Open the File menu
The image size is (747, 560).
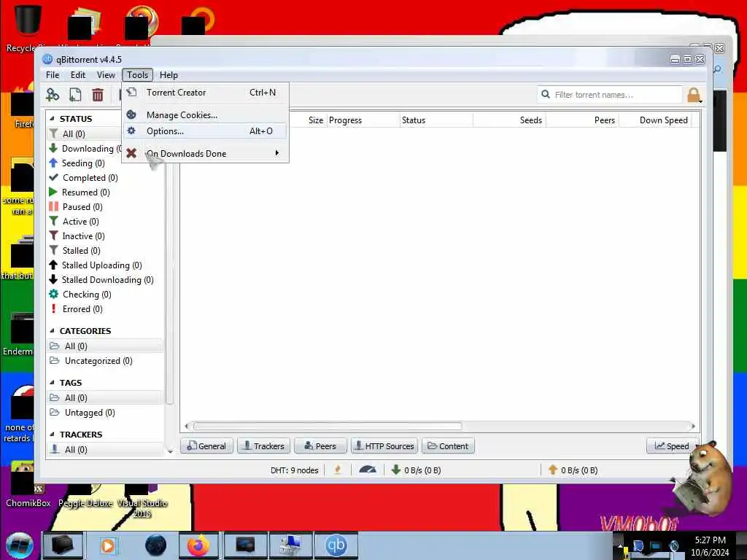(x=53, y=75)
